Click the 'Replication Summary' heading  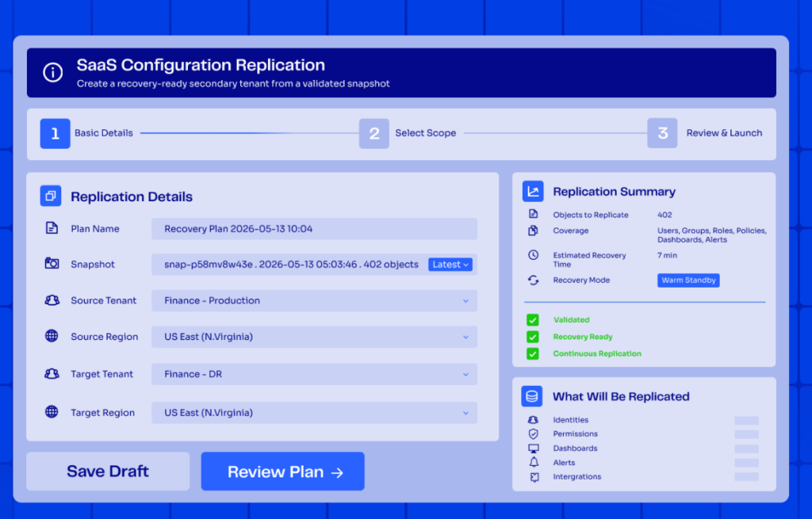click(615, 192)
